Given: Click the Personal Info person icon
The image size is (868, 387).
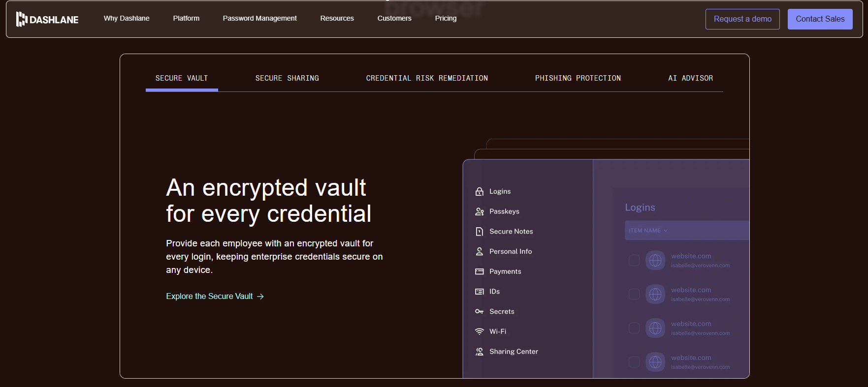Looking at the screenshot, I should [x=479, y=251].
